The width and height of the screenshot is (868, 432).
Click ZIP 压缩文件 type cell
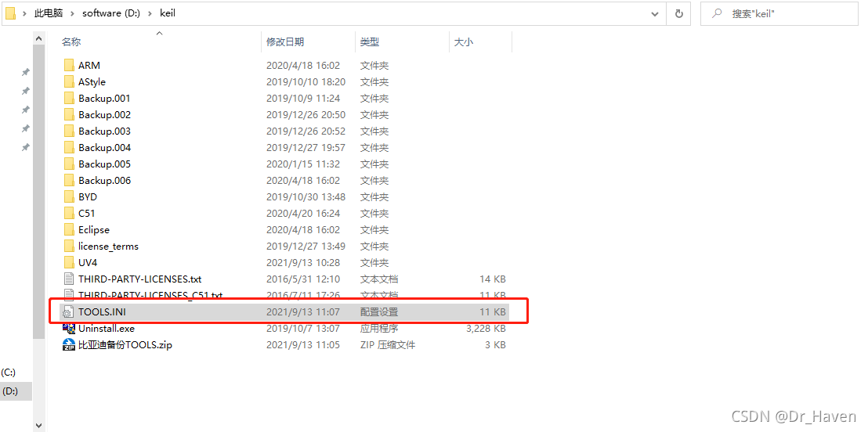tap(388, 345)
